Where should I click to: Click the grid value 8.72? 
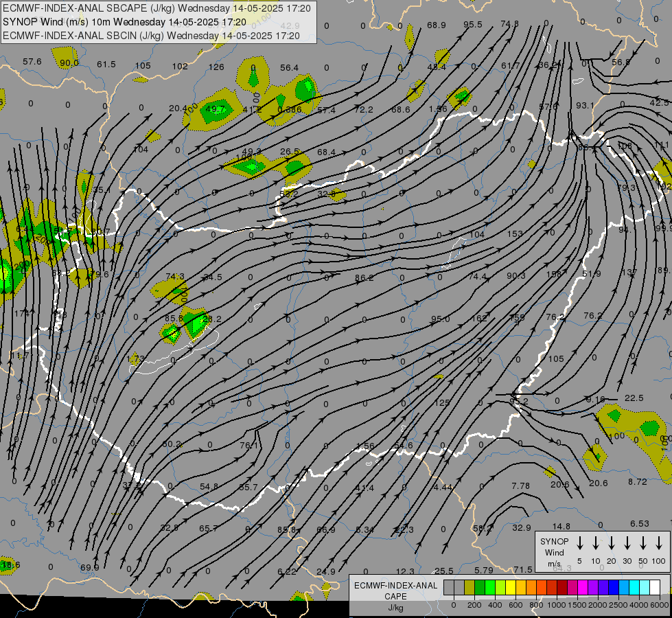637,481
